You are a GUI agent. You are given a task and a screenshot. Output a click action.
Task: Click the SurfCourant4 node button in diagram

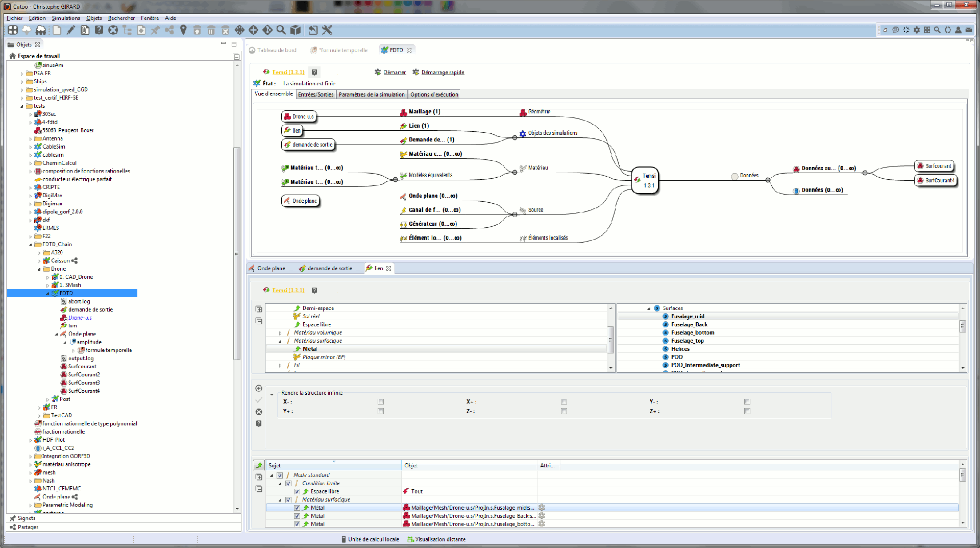935,180
